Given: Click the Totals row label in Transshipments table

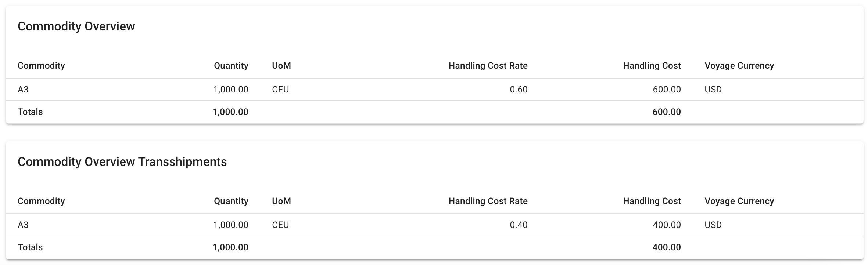Looking at the screenshot, I should (x=30, y=247).
